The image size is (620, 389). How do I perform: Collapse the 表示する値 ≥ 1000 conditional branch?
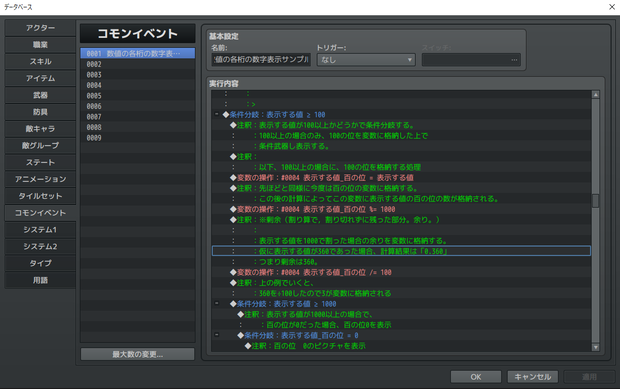click(216, 303)
